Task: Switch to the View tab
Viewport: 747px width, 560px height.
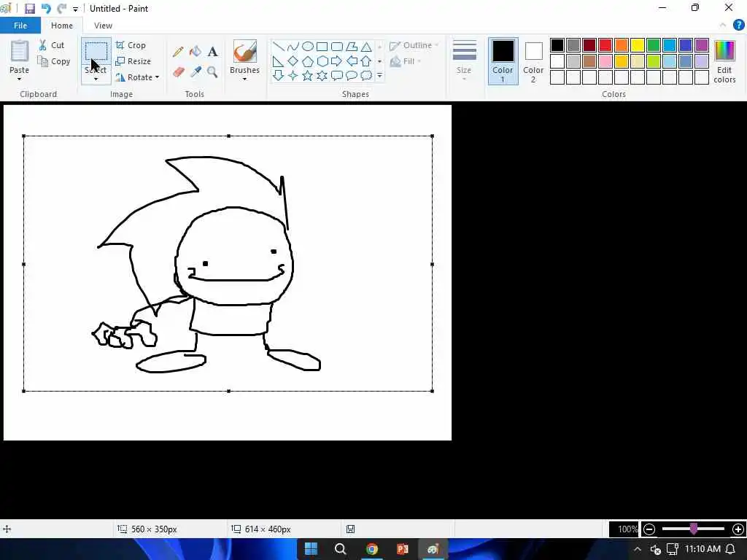Action: pyautogui.click(x=103, y=26)
